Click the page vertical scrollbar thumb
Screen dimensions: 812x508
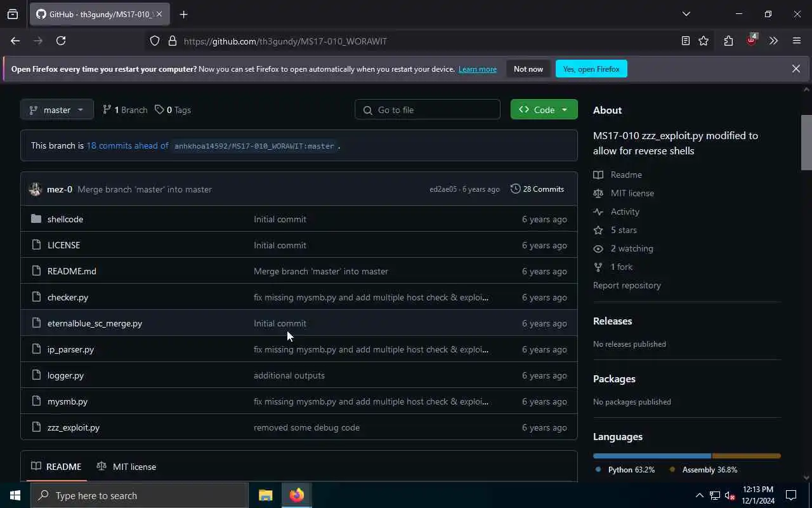[x=806, y=142]
